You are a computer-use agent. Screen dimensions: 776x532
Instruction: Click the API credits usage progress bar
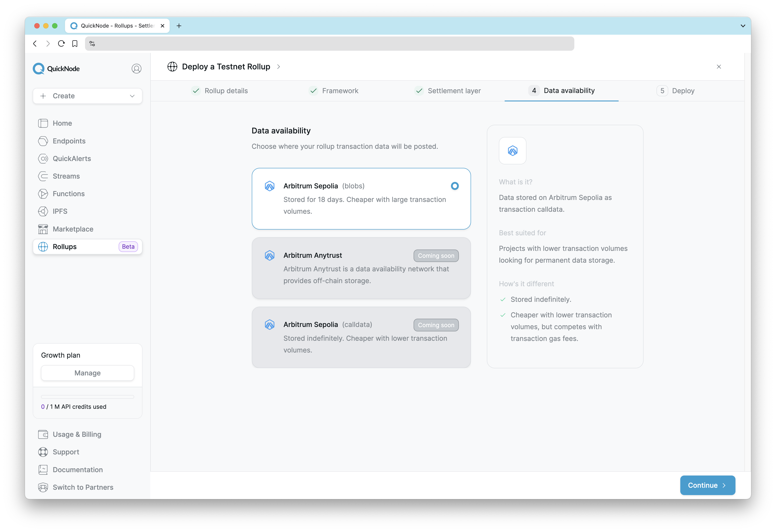point(87,397)
